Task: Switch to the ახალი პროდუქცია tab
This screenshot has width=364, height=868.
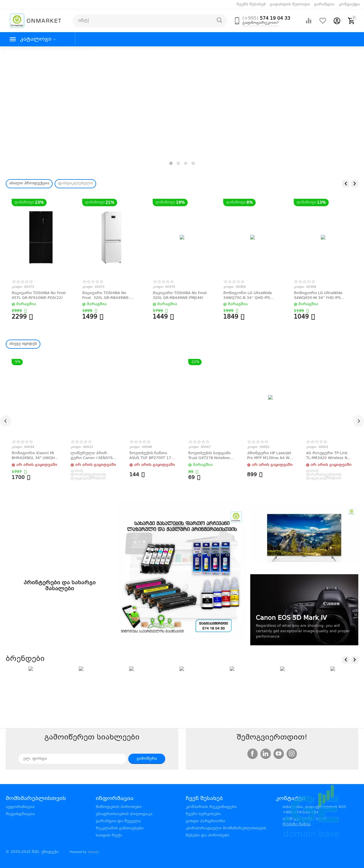Action: (29, 183)
